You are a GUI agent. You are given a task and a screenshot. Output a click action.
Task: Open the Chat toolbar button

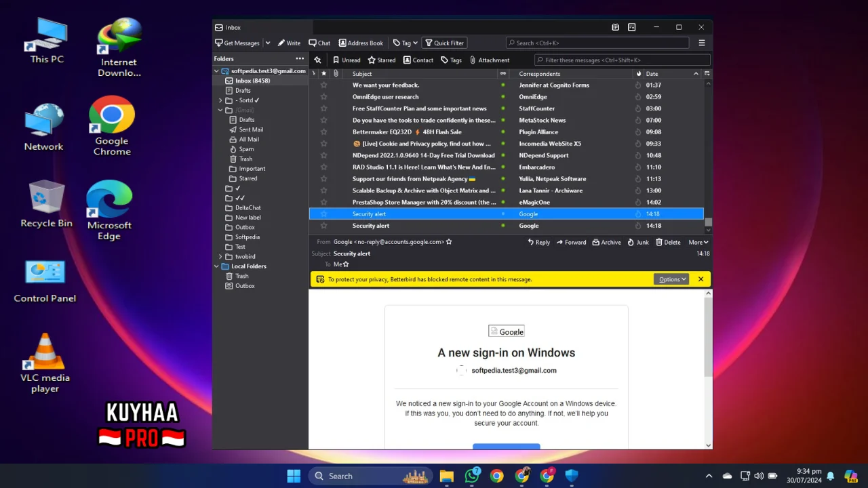(319, 43)
